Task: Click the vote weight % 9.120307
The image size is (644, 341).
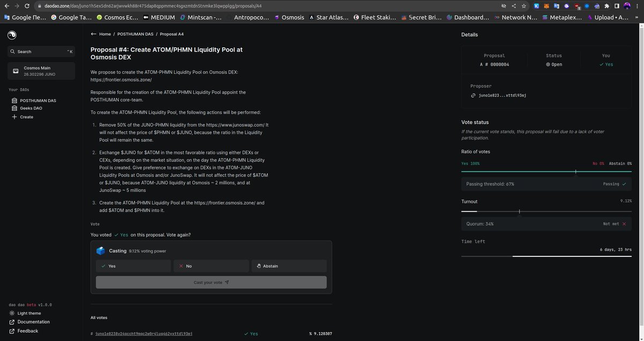Action: tap(320, 333)
